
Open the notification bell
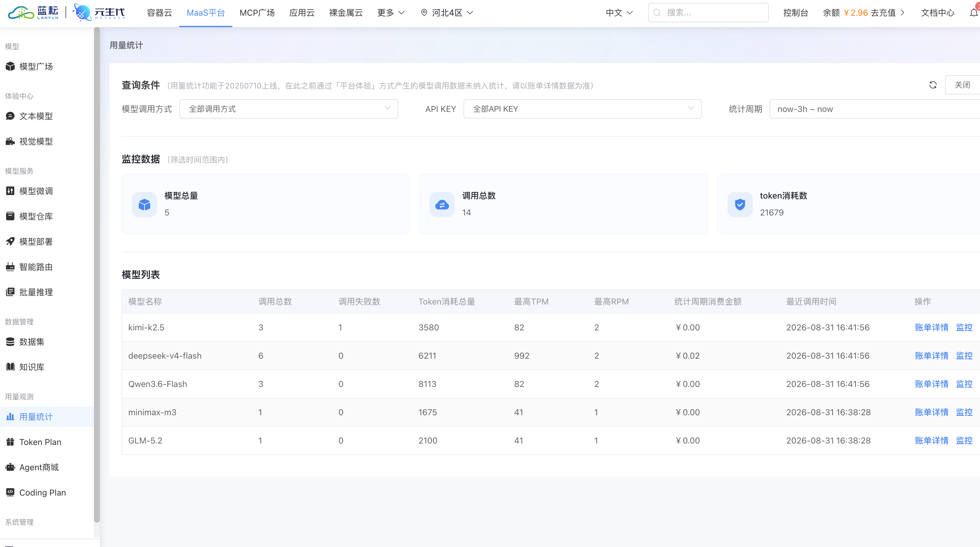click(974, 13)
